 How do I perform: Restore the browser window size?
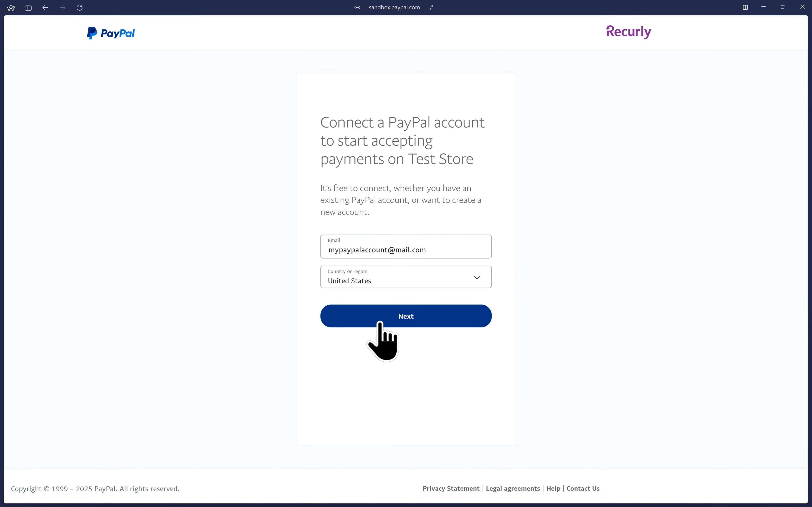pyautogui.click(x=783, y=7)
